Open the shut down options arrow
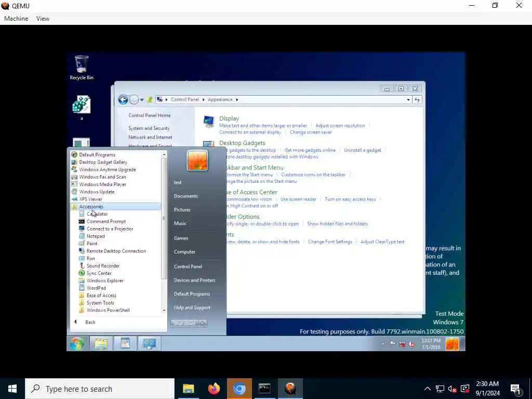Image resolution: width=532 pixels, height=399 pixels. [x=203, y=323]
